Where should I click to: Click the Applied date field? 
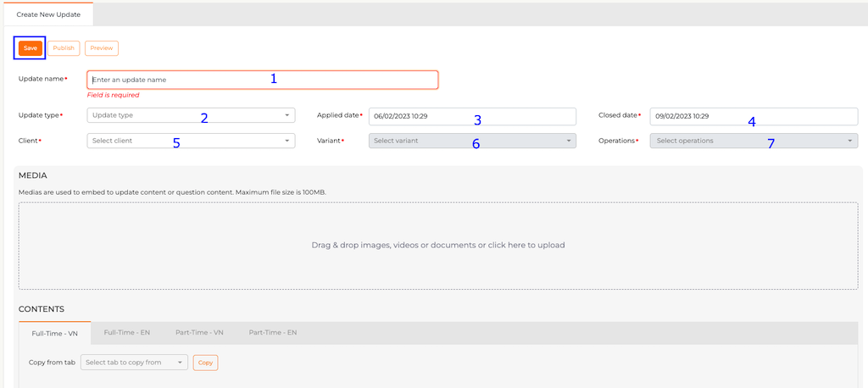click(472, 116)
